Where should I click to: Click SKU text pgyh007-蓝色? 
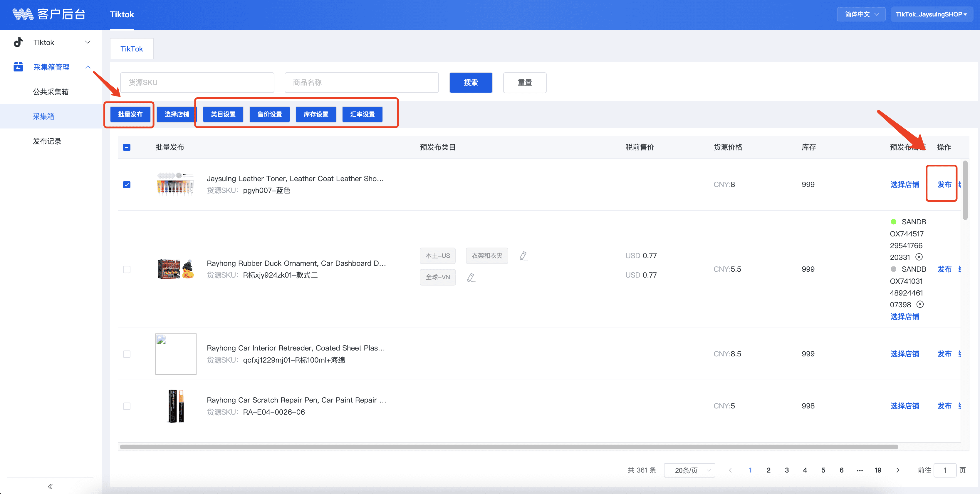tap(266, 191)
